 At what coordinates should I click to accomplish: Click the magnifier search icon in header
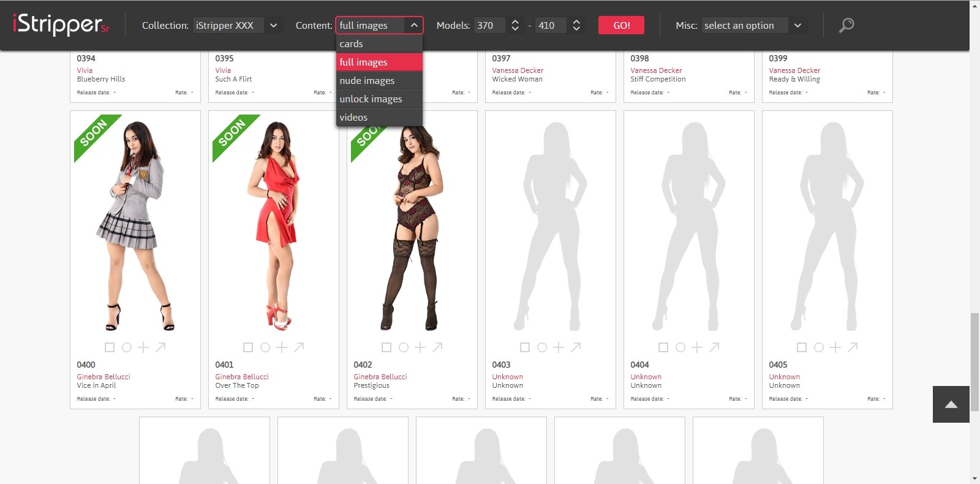(x=846, y=25)
